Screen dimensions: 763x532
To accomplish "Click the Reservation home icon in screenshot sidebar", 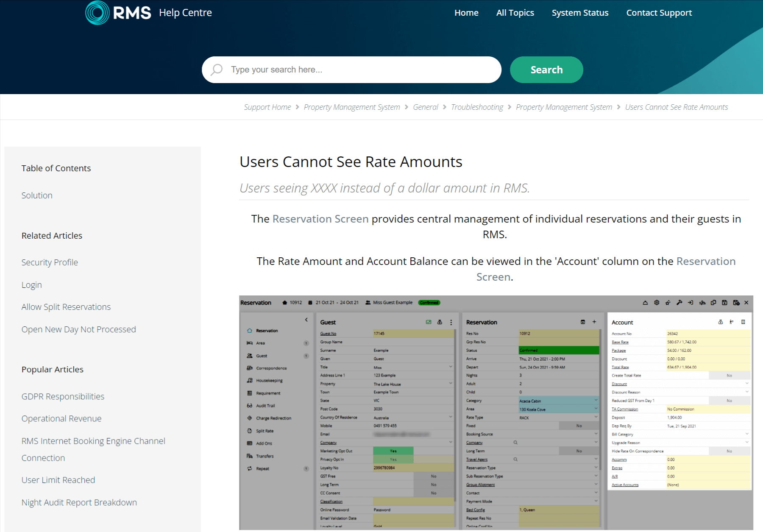I will tap(250, 331).
